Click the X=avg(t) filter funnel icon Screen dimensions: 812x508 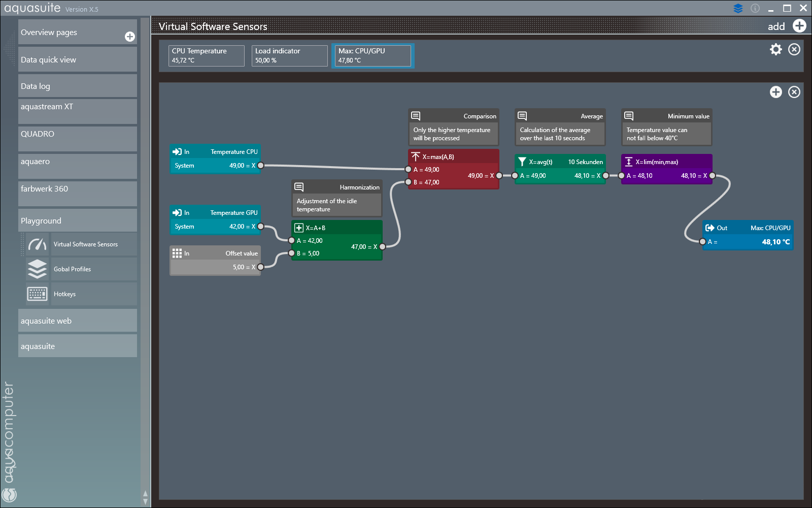522,162
